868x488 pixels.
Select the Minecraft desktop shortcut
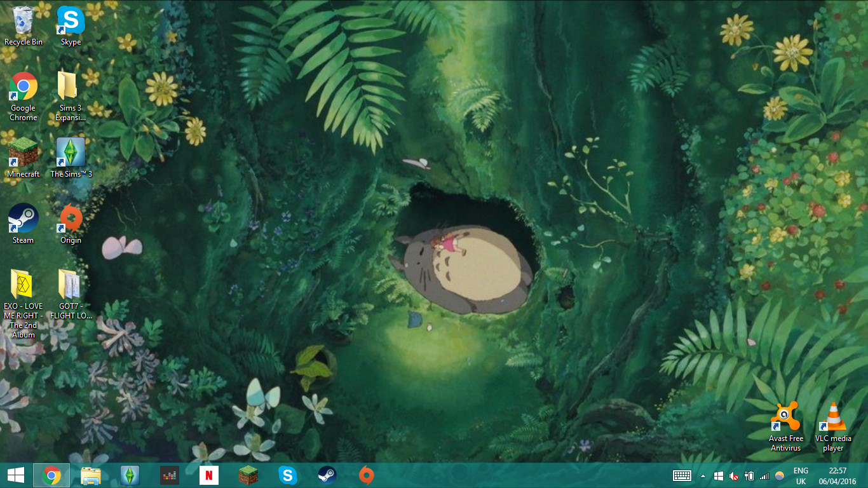coord(24,158)
